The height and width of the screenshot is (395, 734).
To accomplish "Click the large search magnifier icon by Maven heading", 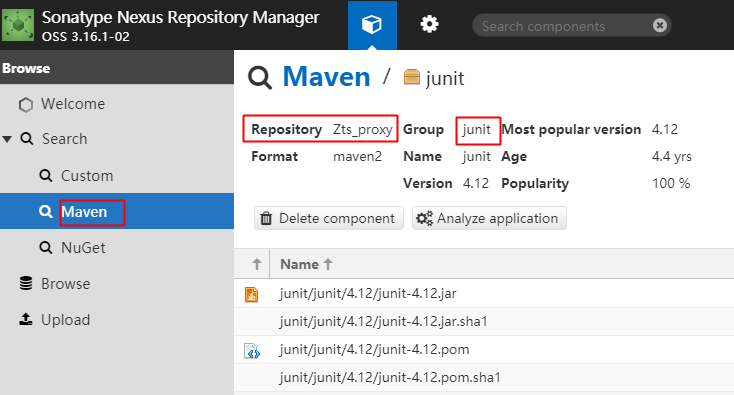I will [260, 77].
